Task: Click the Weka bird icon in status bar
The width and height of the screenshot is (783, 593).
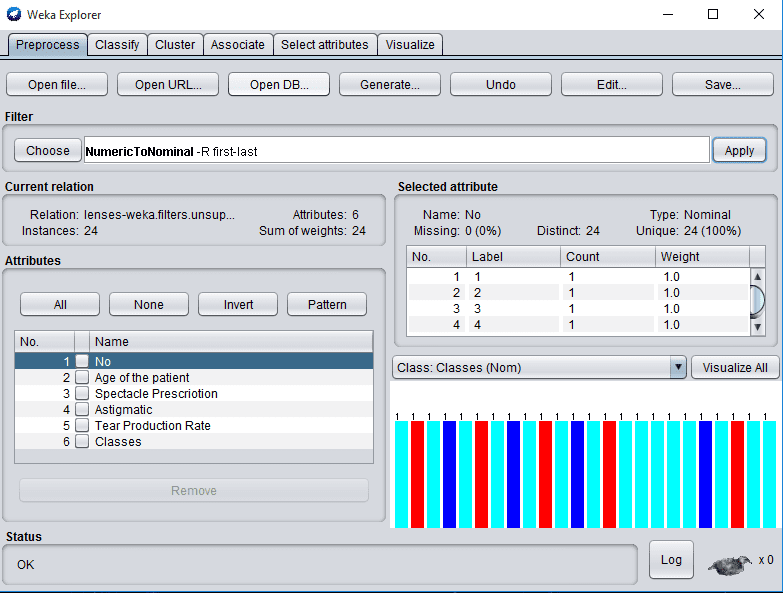Action: click(x=730, y=565)
